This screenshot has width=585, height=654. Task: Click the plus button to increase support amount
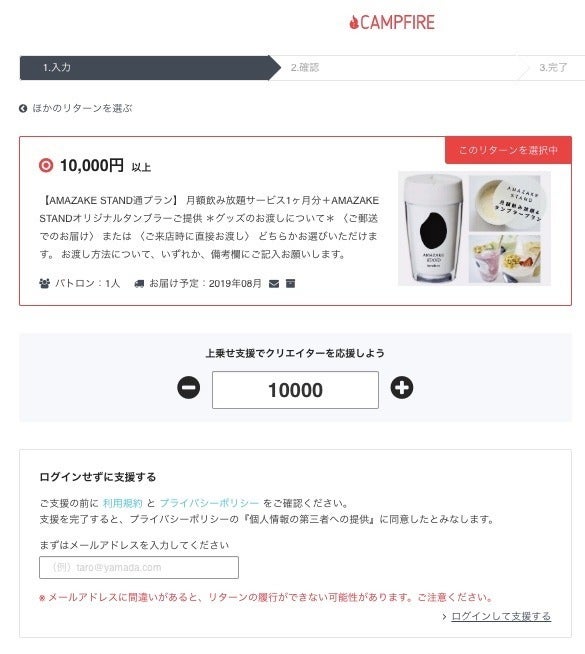402,387
